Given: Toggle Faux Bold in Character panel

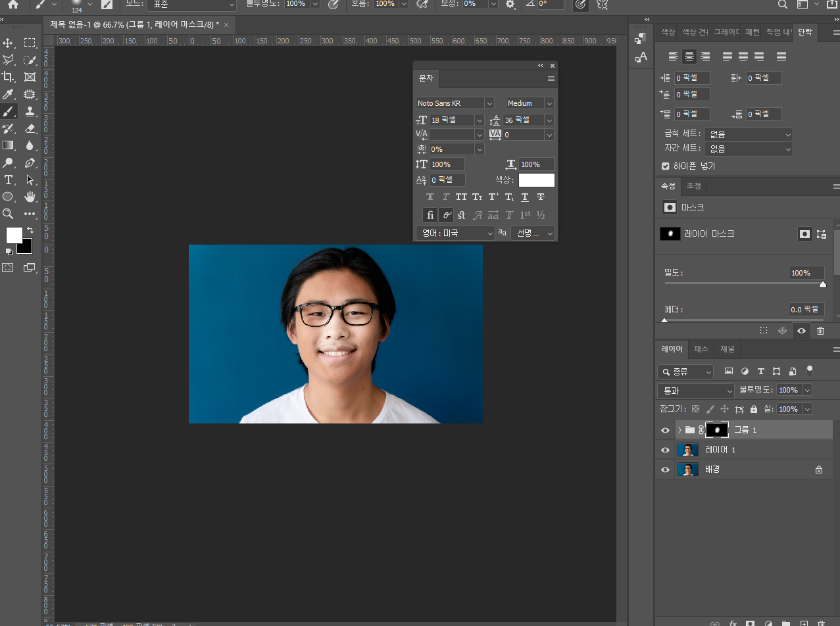Looking at the screenshot, I should coord(430,197).
